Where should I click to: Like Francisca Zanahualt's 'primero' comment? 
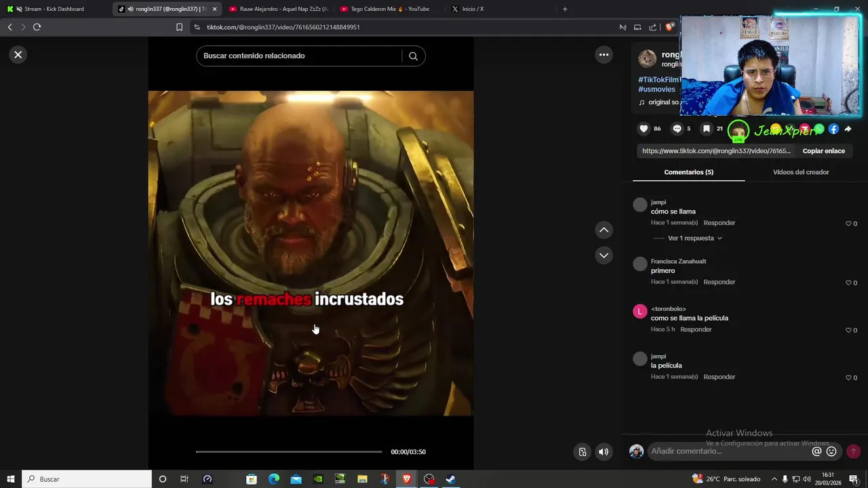click(x=848, y=283)
